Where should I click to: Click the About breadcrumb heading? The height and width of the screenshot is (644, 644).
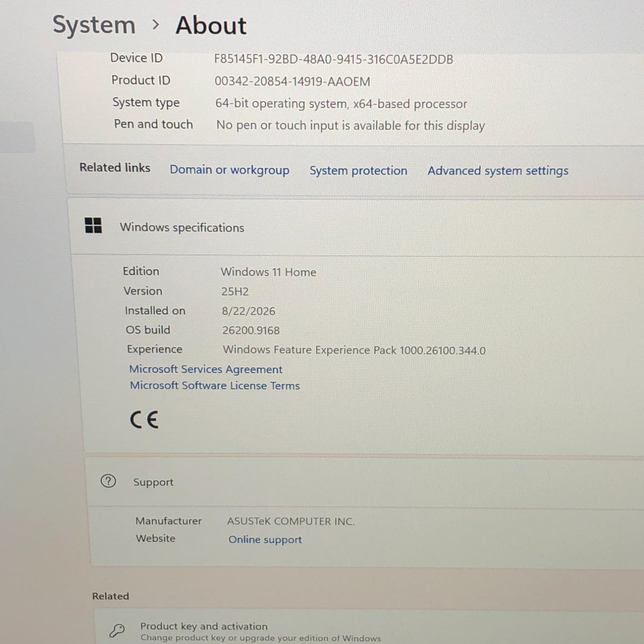coord(211,25)
